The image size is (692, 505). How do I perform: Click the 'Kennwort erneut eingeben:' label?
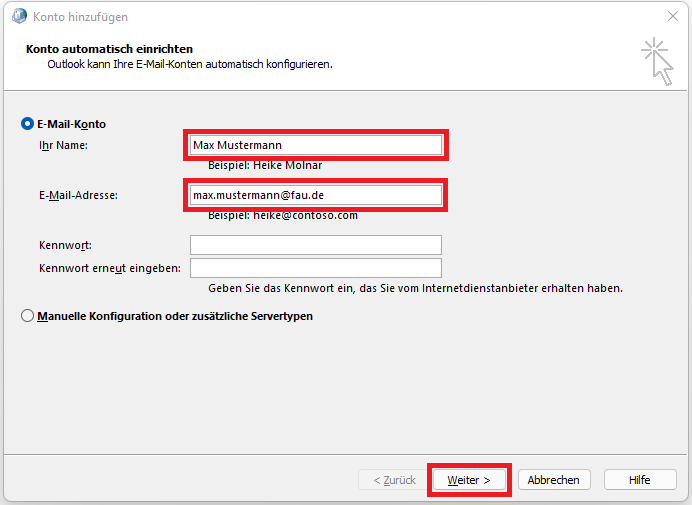[x=109, y=268]
